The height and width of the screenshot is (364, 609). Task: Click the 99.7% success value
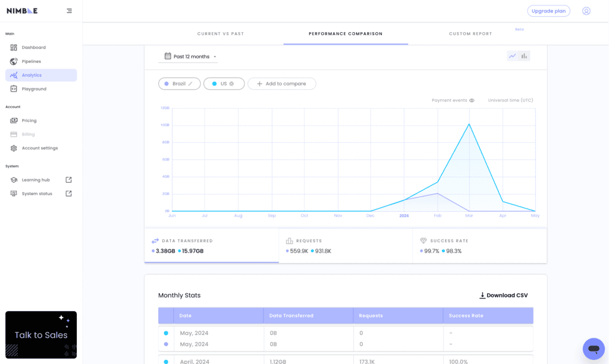(432, 252)
